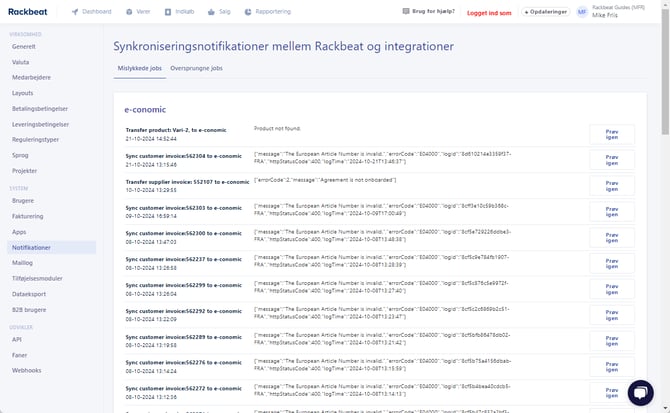Switch to Mislykkede jobs tab

point(140,68)
